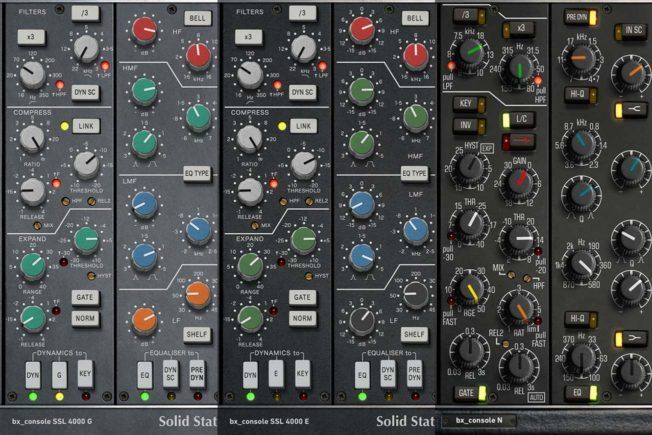
Task: Click the x3 button on bx_console N
Action: (x=518, y=29)
